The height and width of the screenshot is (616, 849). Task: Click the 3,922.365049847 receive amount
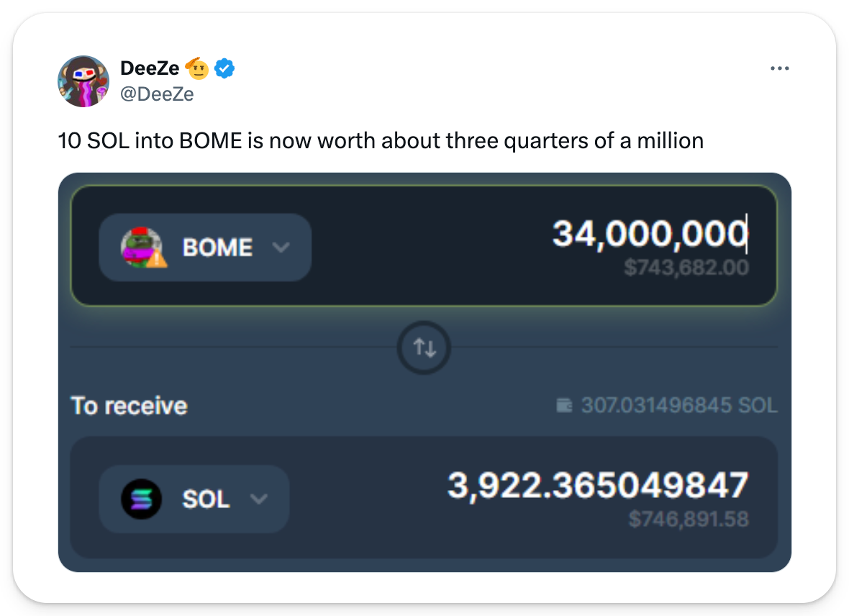[598, 485]
